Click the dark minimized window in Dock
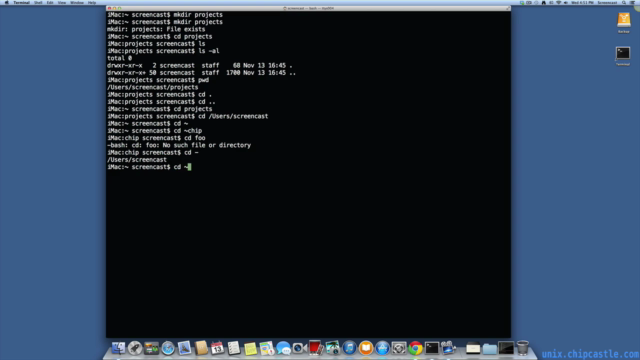Screen dimensions: 640x360 click(x=506, y=348)
